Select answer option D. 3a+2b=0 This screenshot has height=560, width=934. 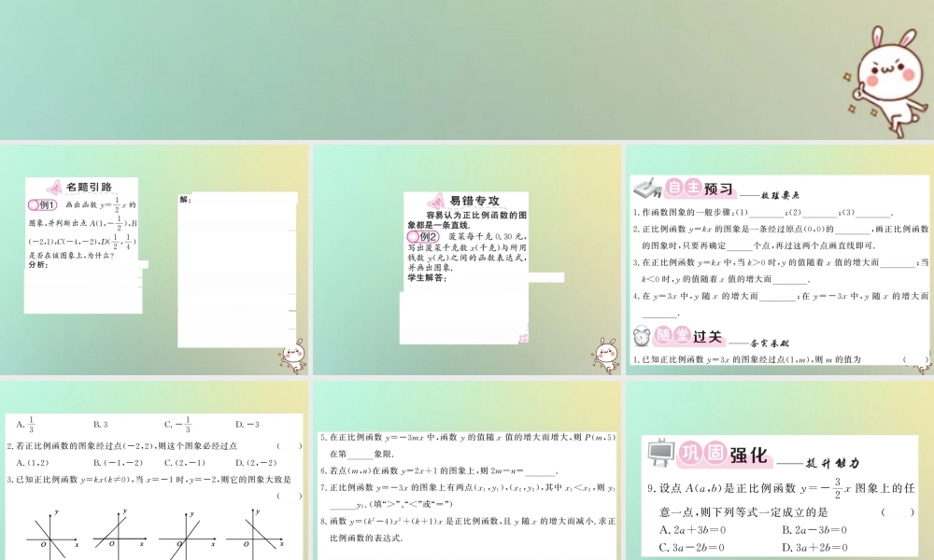point(814,547)
